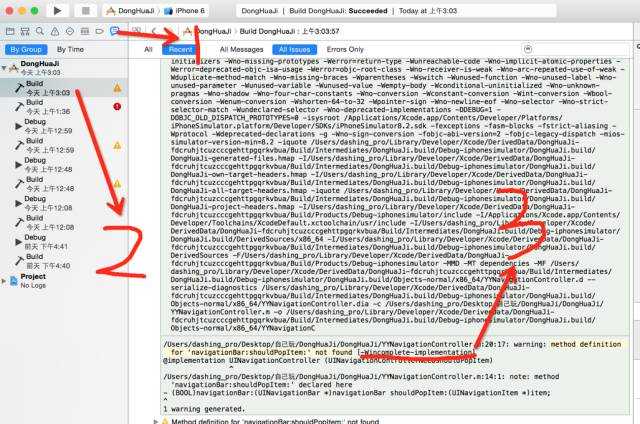Screen dimensions: 640x424
Task: Select the Recent filter
Action: [x=180, y=49]
